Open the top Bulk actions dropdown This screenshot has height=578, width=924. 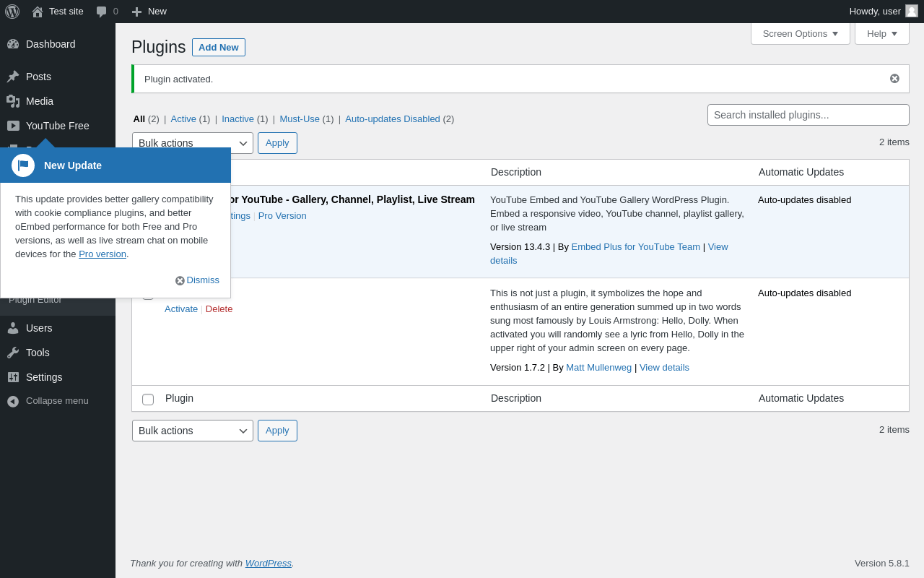193,143
